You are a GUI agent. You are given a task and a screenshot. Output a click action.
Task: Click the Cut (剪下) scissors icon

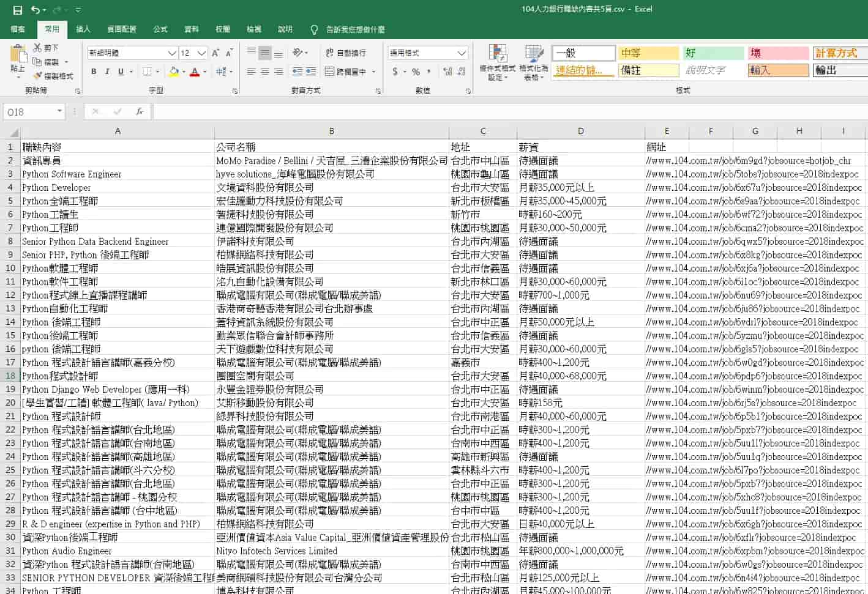pyautogui.click(x=38, y=48)
